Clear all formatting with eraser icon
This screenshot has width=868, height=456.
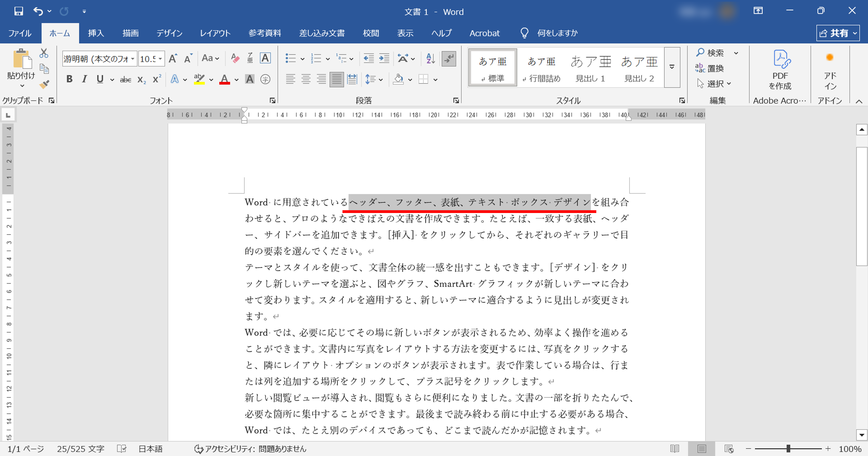tap(235, 58)
